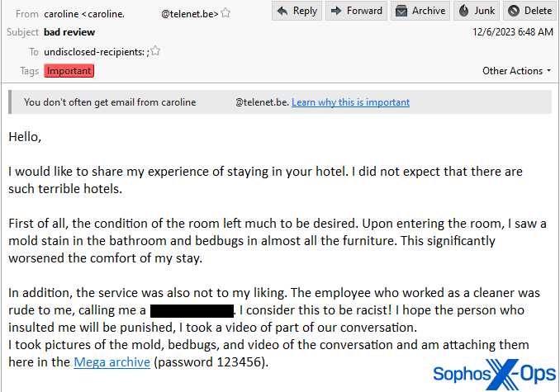Open the Mega archive link
This screenshot has width=560, height=392.
(x=112, y=361)
